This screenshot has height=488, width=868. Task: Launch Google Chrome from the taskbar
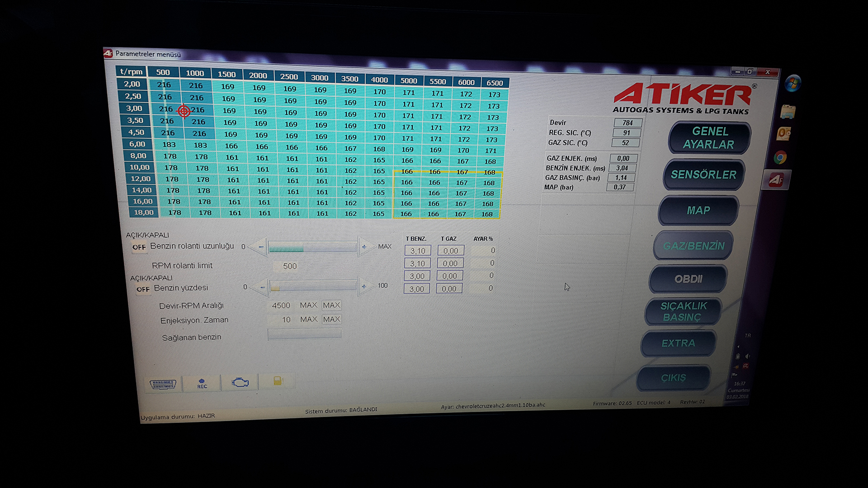point(780,157)
